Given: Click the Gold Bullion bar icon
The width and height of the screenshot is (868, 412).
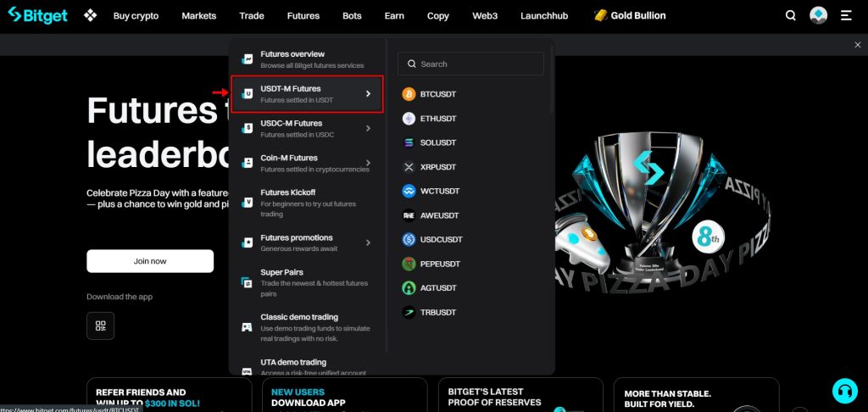Looking at the screenshot, I should tap(601, 15).
